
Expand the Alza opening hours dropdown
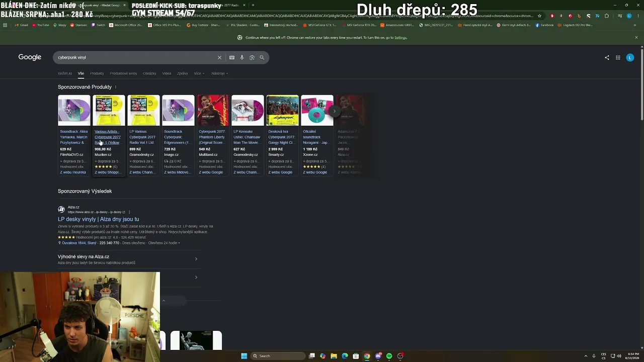click(164, 243)
